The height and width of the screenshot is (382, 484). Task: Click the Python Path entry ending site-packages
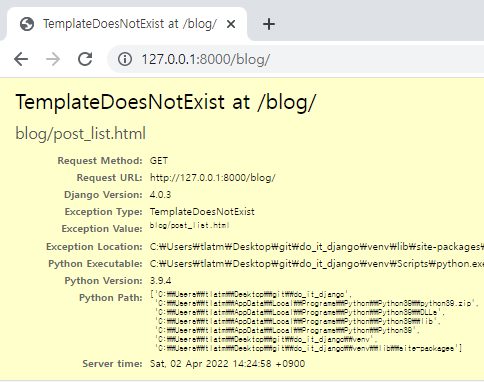(308, 348)
